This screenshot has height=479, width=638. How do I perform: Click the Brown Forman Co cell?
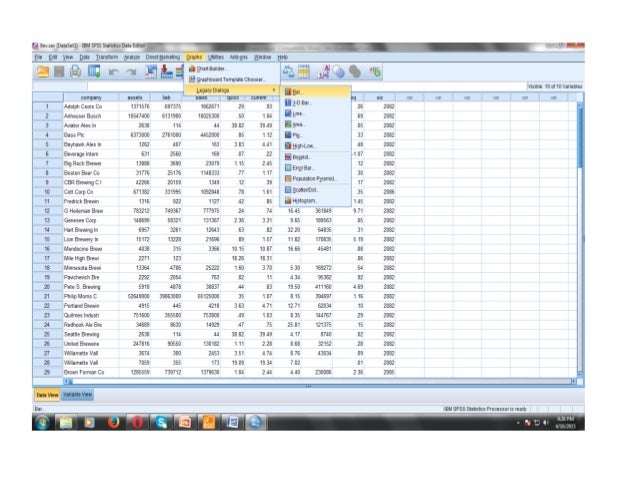(91, 372)
